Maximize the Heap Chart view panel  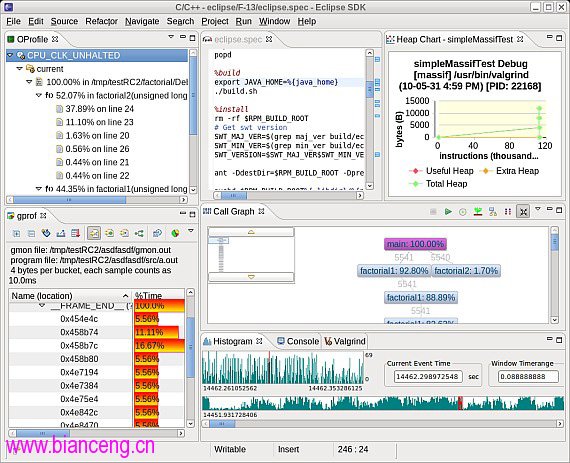click(x=559, y=37)
